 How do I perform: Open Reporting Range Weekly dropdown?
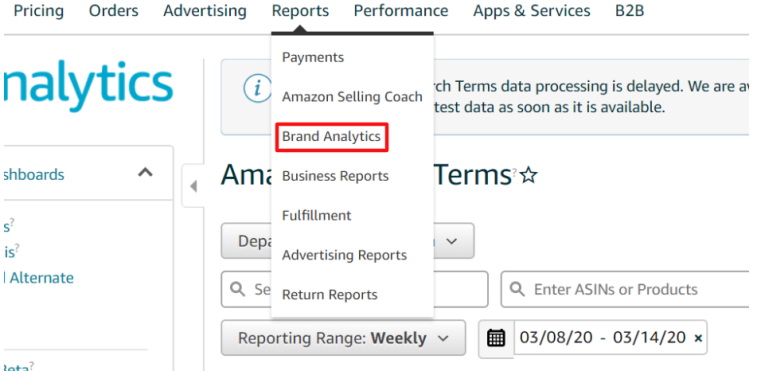[343, 338]
